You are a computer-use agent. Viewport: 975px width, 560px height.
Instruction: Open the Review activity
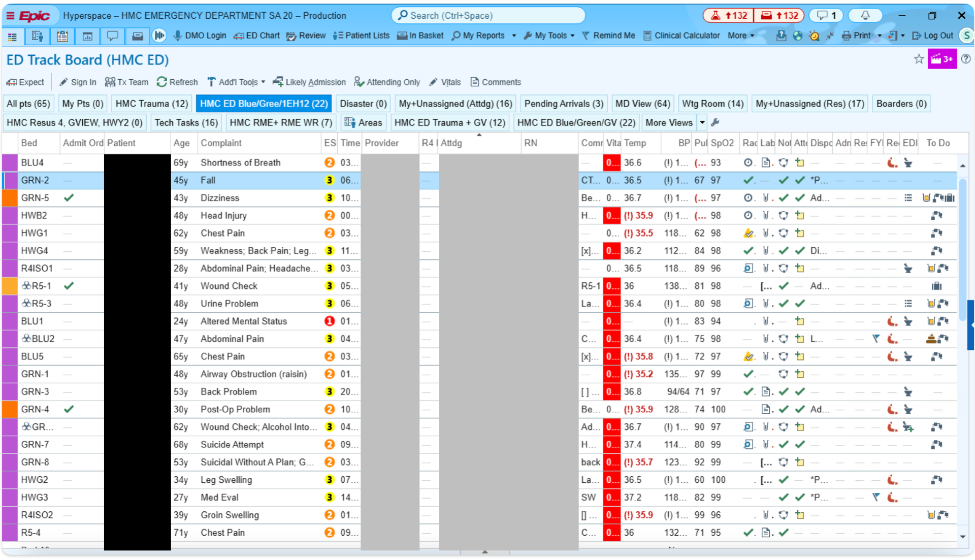pos(306,36)
